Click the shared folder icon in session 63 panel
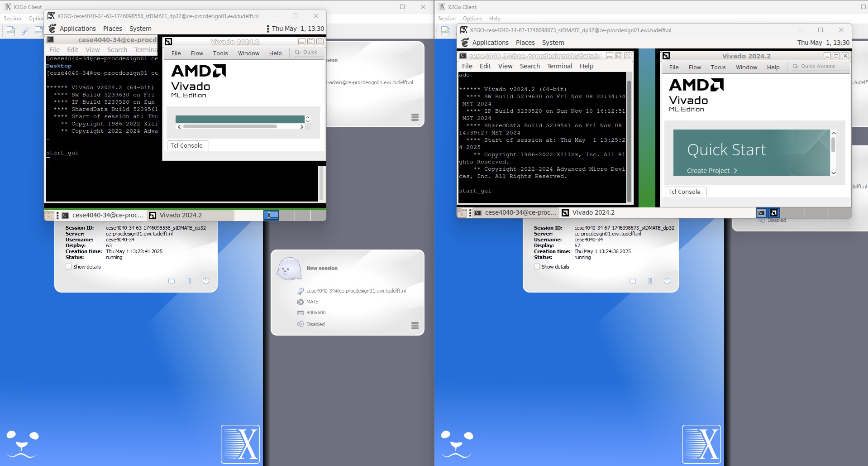This screenshot has height=466, width=868. (172, 281)
